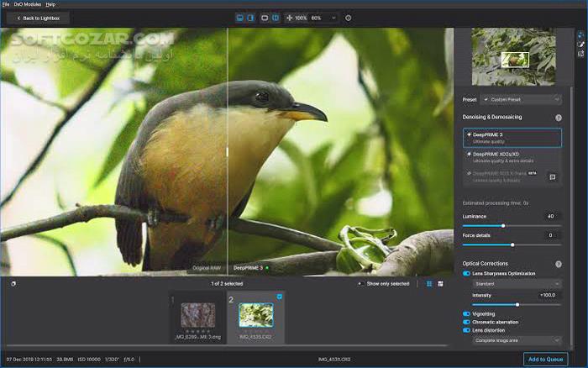Viewport: 588px width, 368px height.
Task: Toggle the right settings panel icon
Action: click(250, 18)
